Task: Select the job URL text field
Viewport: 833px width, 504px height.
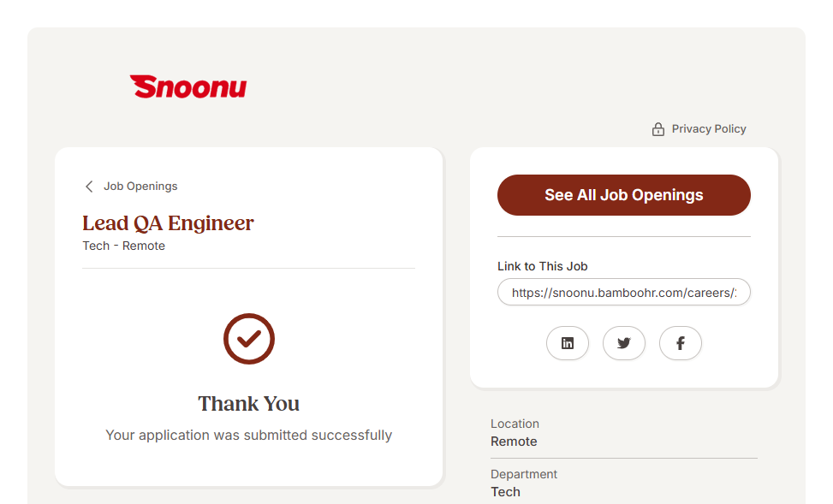Action: [624, 293]
